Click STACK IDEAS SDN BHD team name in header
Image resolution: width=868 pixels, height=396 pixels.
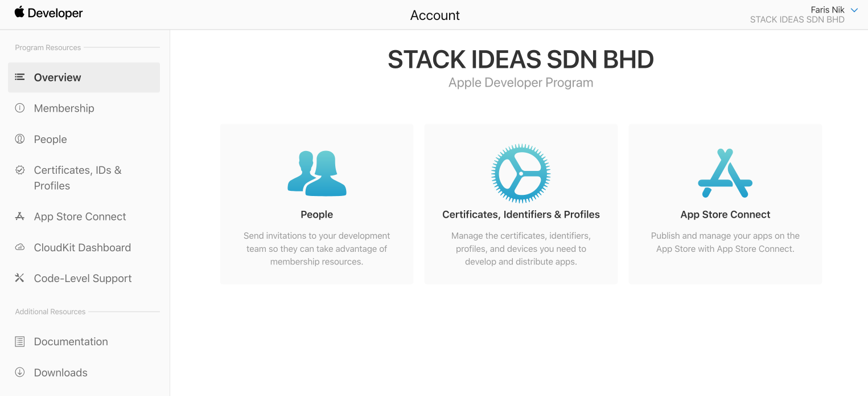point(797,20)
